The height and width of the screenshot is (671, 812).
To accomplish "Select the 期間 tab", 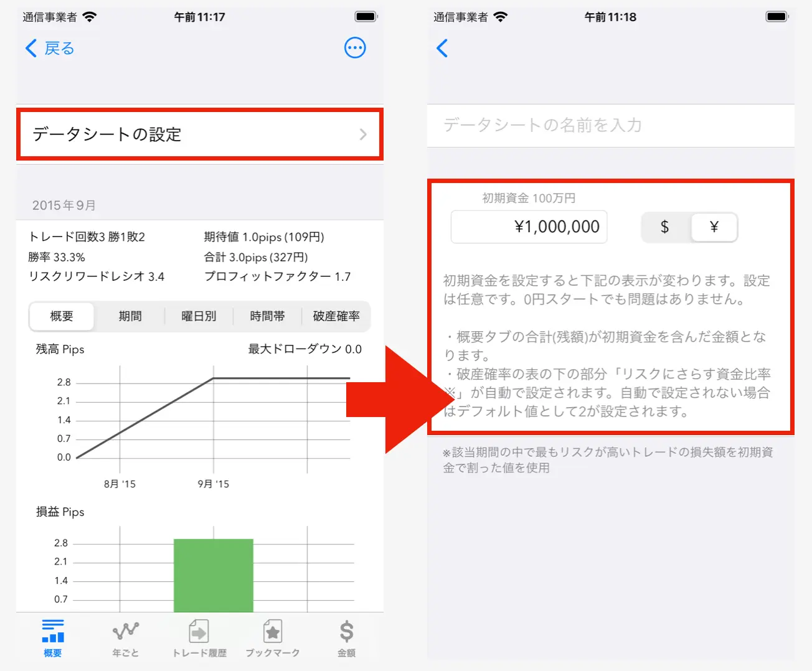I will (130, 316).
